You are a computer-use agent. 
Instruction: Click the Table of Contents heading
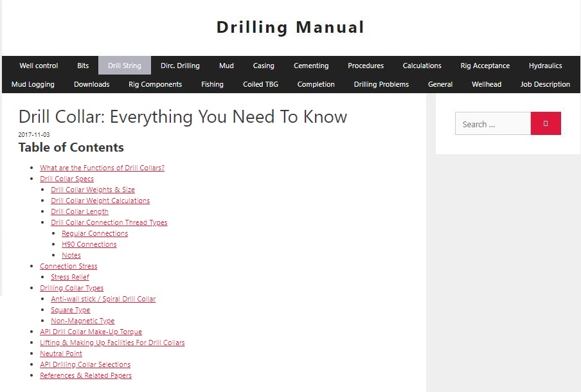71,147
